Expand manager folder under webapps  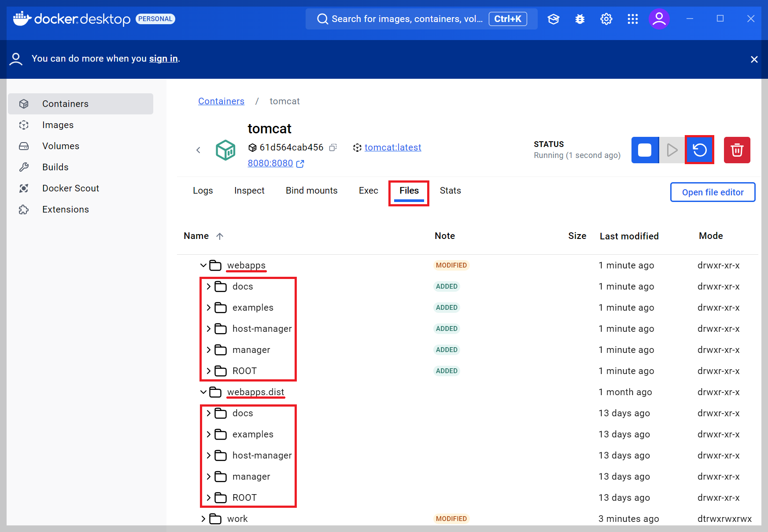[209, 350]
